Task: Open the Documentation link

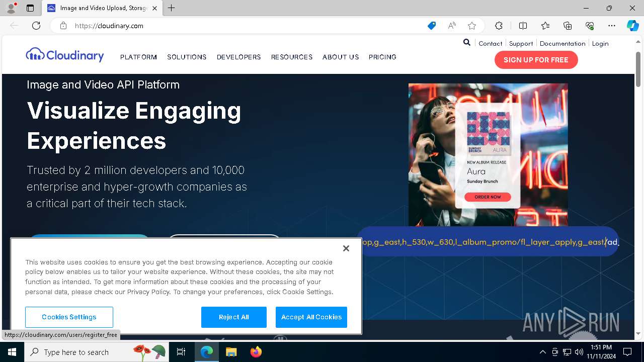Action: pos(562,44)
